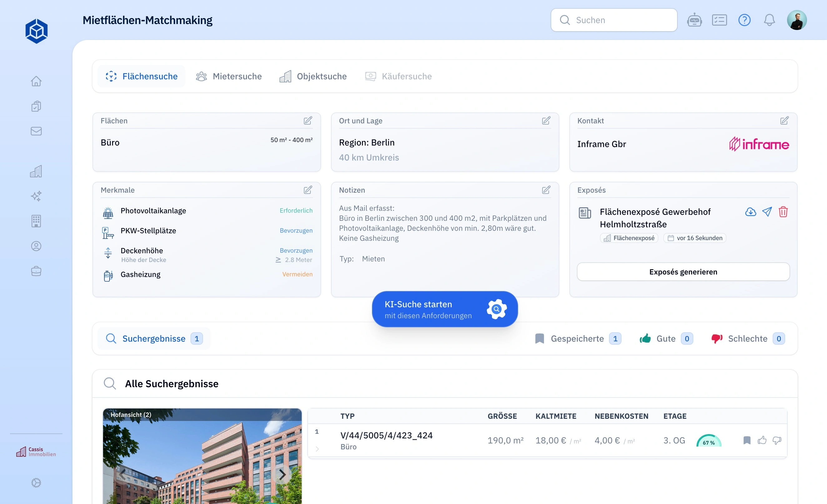The width and height of the screenshot is (827, 504).
Task: Select the Gute results tab
Action: (x=666, y=338)
